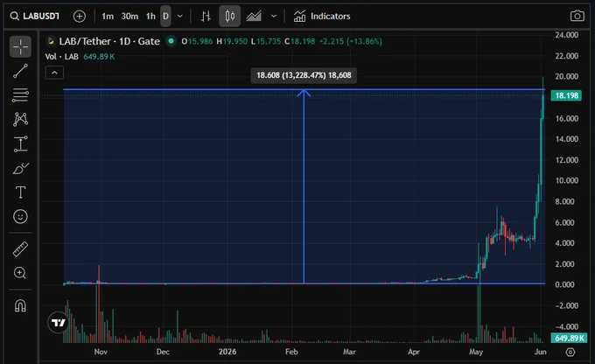Click the high value H19.950
This screenshot has height=364, width=595.
point(232,41)
